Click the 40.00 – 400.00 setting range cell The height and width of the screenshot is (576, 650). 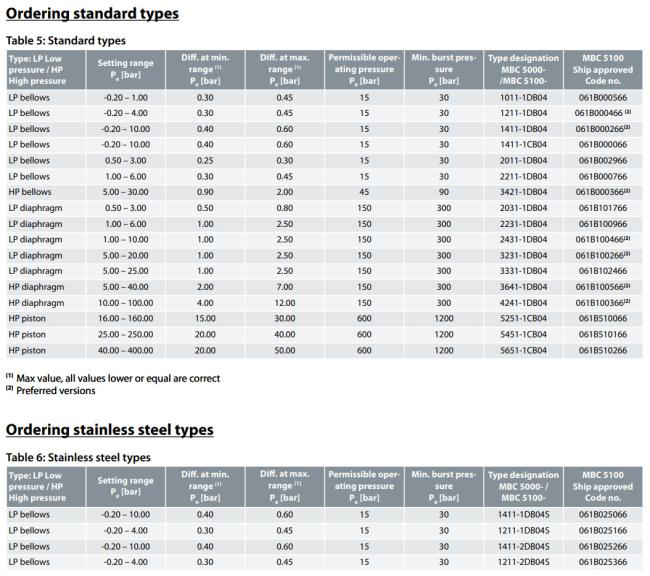(126, 350)
